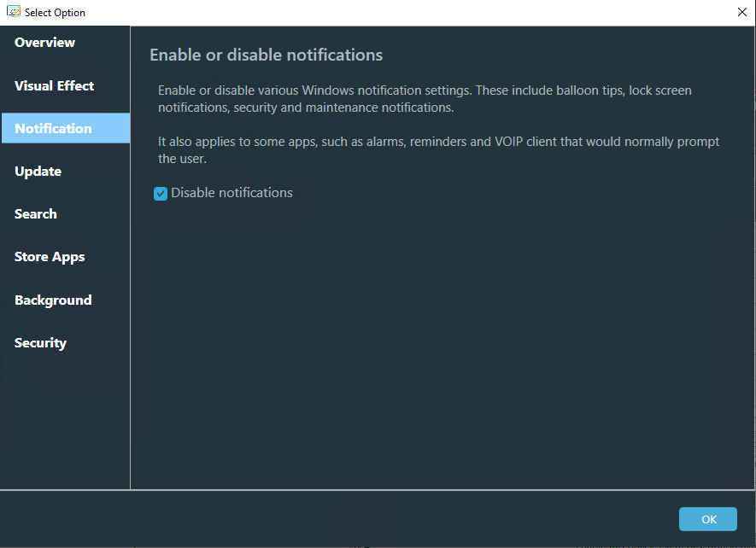
Task: Click the 'Enable or disable notifications' heading
Action: tap(267, 55)
